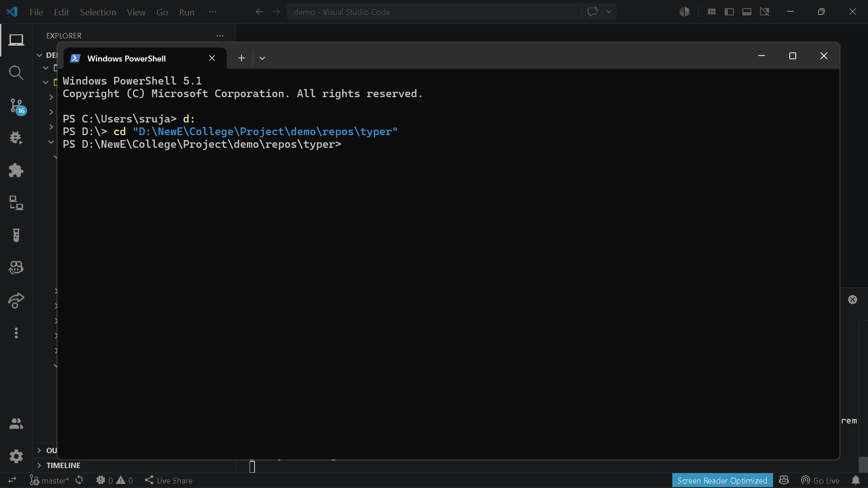Image resolution: width=868 pixels, height=488 pixels.
Task: Minimize the Windows PowerShell window
Action: pos(761,56)
